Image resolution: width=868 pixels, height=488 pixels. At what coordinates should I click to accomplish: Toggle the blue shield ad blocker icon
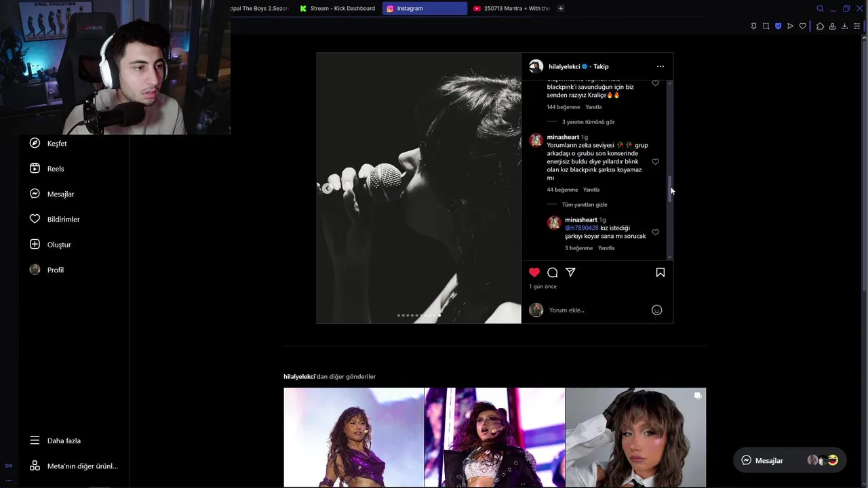[778, 26]
